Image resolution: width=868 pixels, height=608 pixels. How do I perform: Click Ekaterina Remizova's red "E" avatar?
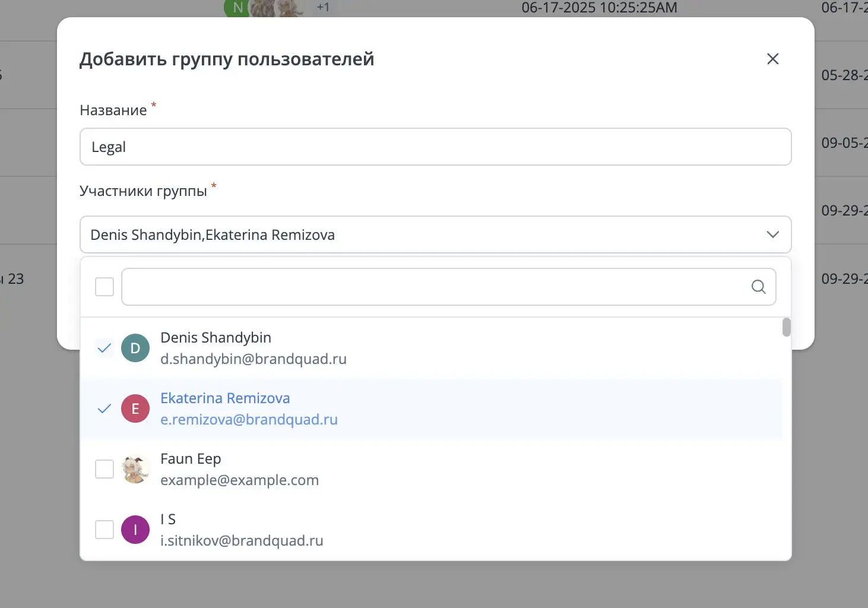click(135, 408)
